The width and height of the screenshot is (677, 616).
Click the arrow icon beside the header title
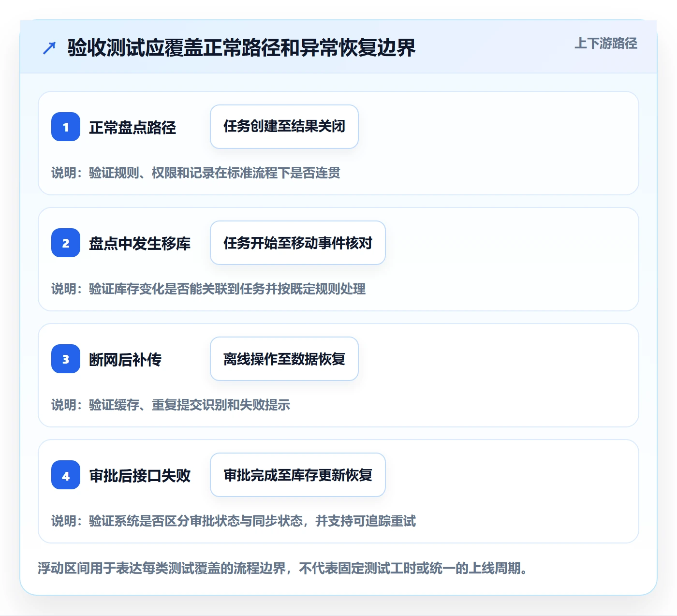point(49,48)
